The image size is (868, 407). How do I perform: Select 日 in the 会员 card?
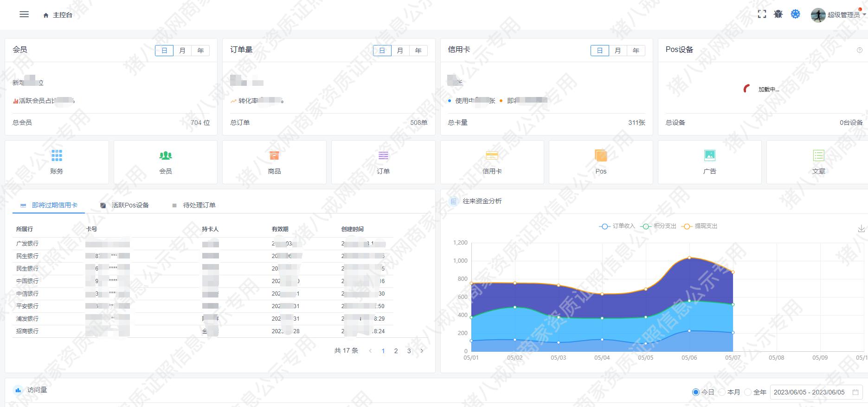coord(164,51)
